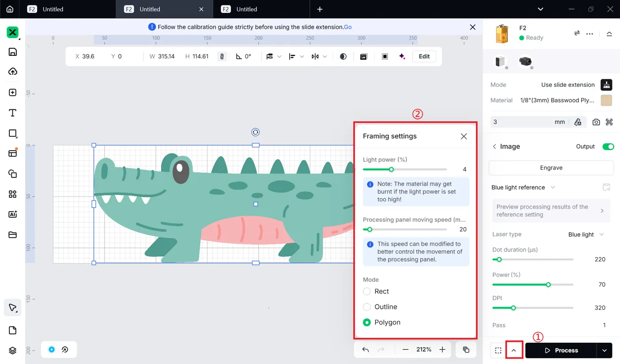Toggle the Output switch off
The width and height of the screenshot is (620, 364).
[x=608, y=147]
